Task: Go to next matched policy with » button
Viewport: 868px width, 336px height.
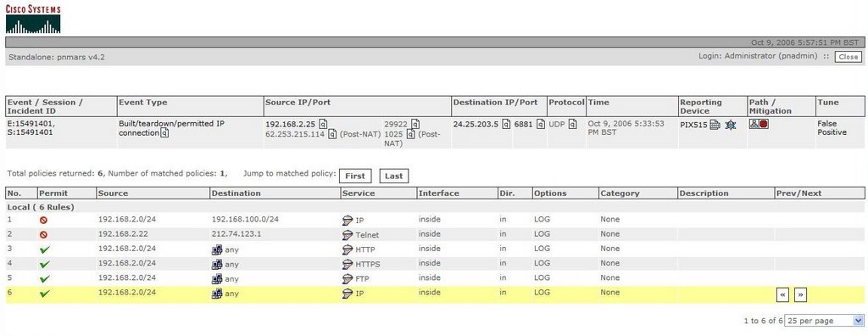Action: pos(800,295)
